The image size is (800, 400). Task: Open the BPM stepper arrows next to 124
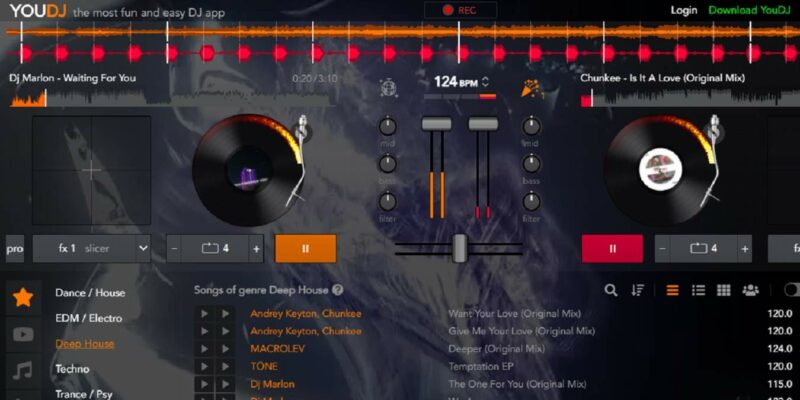tap(485, 82)
